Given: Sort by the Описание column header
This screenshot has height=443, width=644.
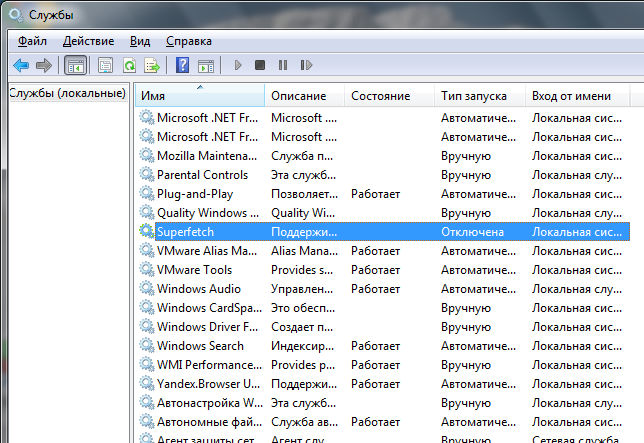Looking at the screenshot, I should [x=304, y=96].
